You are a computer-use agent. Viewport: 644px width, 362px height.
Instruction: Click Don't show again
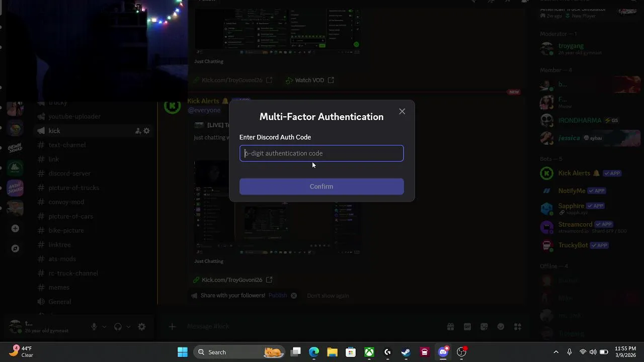point(328,296)
